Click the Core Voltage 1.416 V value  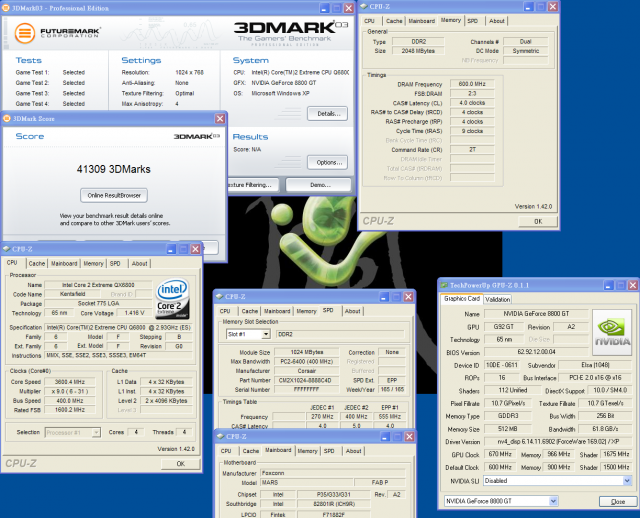click(134, 313)
